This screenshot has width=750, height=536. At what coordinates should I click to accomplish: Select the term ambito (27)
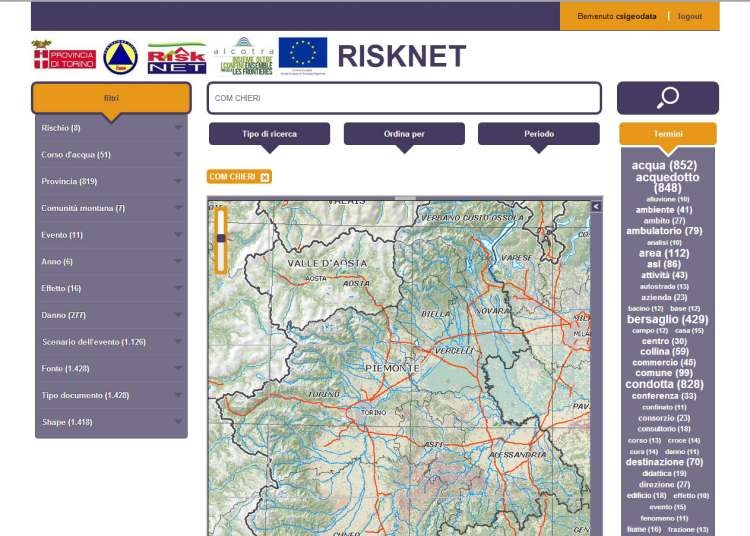[x=664, y=221]
